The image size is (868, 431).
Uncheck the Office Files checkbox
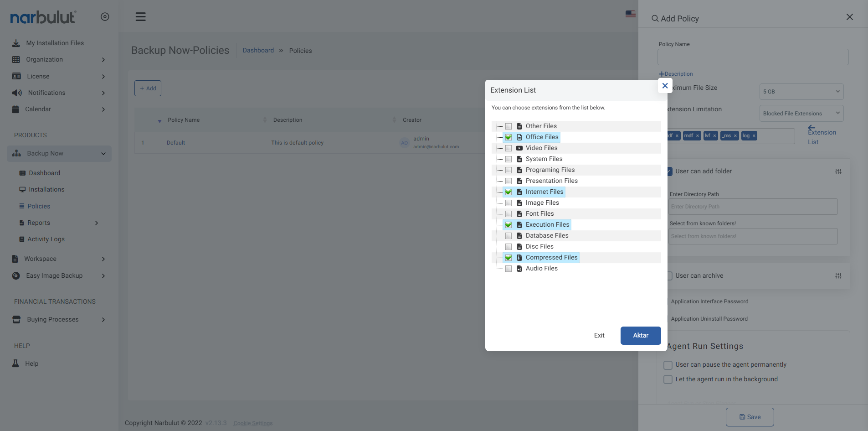coord(508,137)
